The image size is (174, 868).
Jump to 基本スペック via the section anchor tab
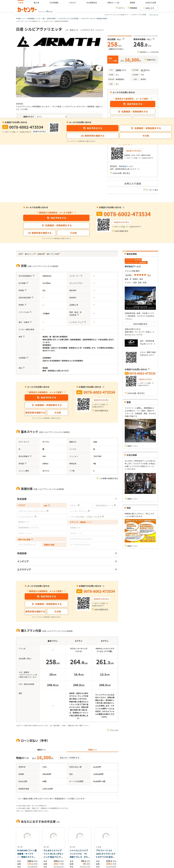point(30,254)
